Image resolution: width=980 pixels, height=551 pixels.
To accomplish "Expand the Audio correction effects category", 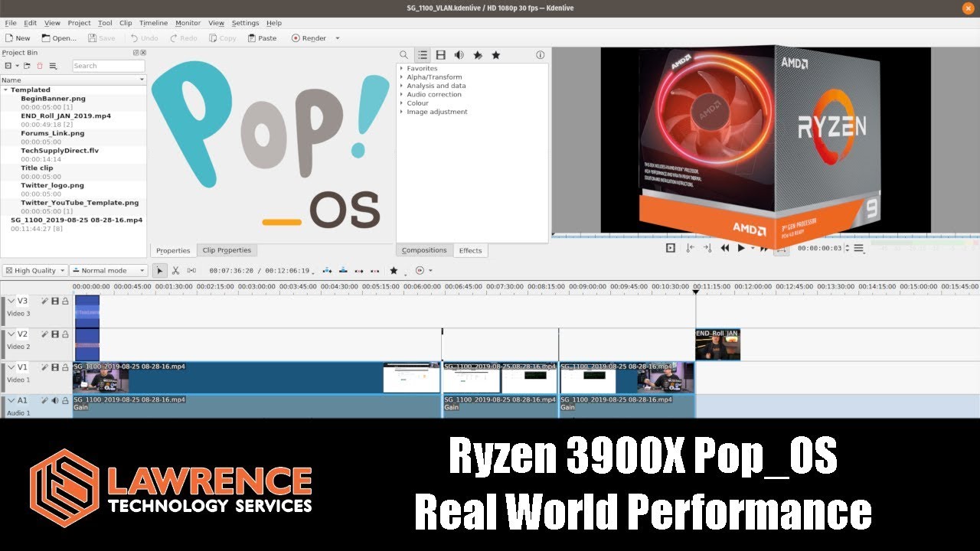I will (401, 95).
